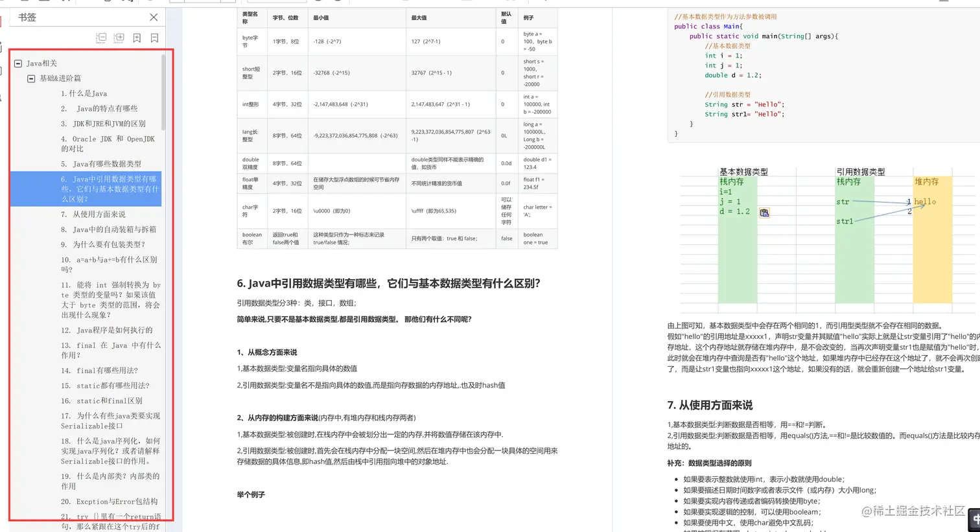The width and height of the screenshot is (980, 532).
Task: Click the 举个例子 line
Action: click(x=251, y=494)
